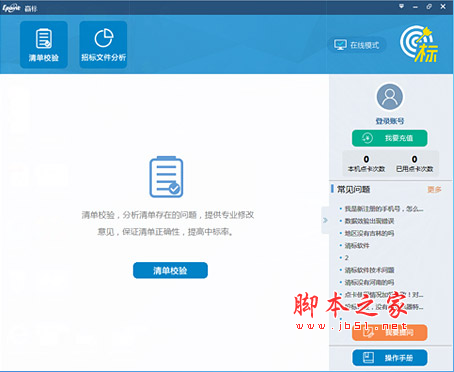
Task: Open the 清单校验 tool in the top toolbar
Action: [x=44, y=45]
